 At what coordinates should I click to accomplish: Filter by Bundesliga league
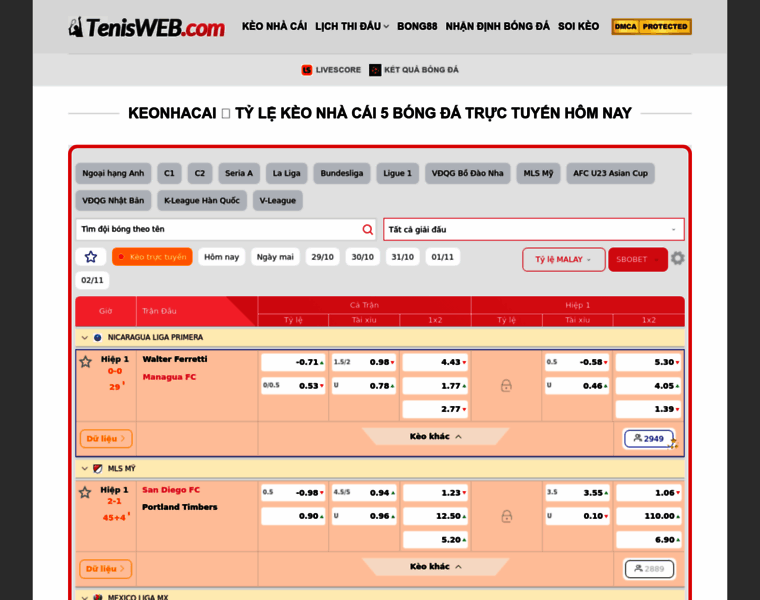tap(342, 174)
